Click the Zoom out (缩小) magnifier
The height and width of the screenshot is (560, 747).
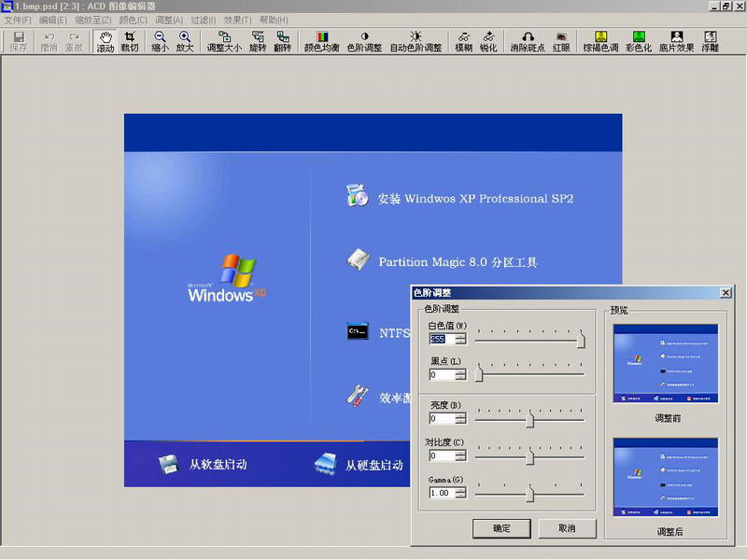(x=160, y=41)
